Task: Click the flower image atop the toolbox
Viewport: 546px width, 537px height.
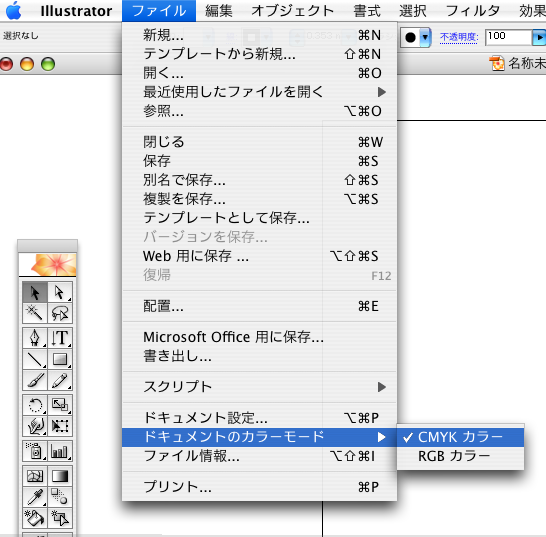Action: pos(47,265)
